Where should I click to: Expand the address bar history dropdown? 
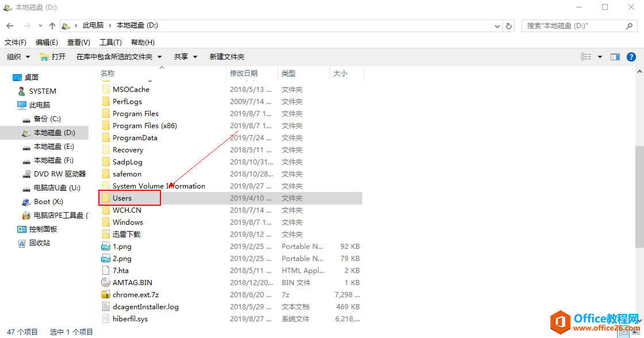tap(497, 26)
